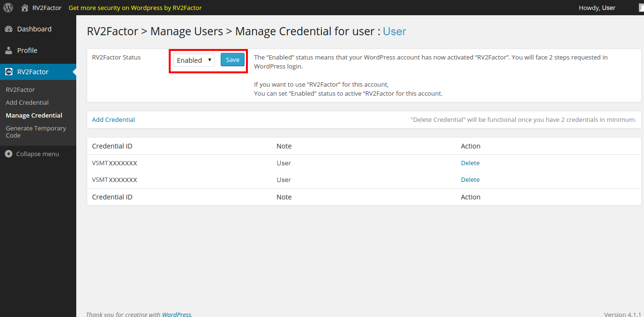Select the RV2Factor main menu item
Screen dimensions: 644x317
38,72
